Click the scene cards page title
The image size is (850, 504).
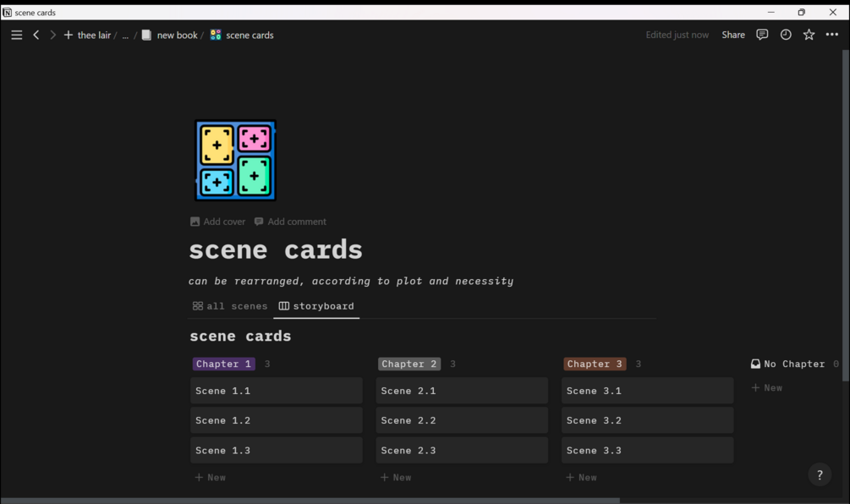[x=276, y=249]
